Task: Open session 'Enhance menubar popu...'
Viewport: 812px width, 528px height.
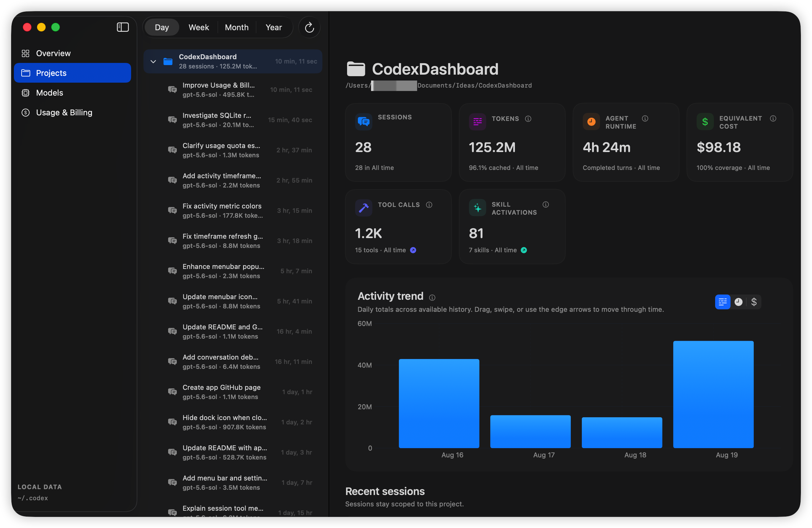Action: 233,271
